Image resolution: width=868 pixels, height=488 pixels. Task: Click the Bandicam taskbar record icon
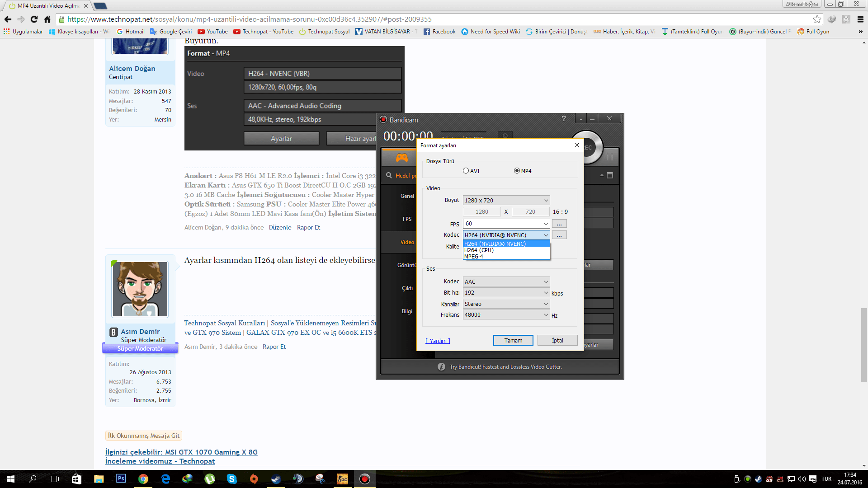[x=364, y=479]
